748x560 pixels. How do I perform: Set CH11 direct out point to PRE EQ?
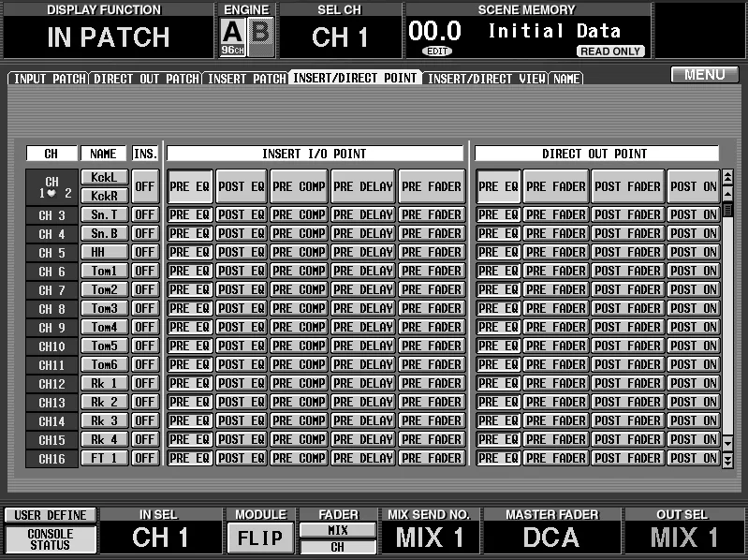coord(498,365)
